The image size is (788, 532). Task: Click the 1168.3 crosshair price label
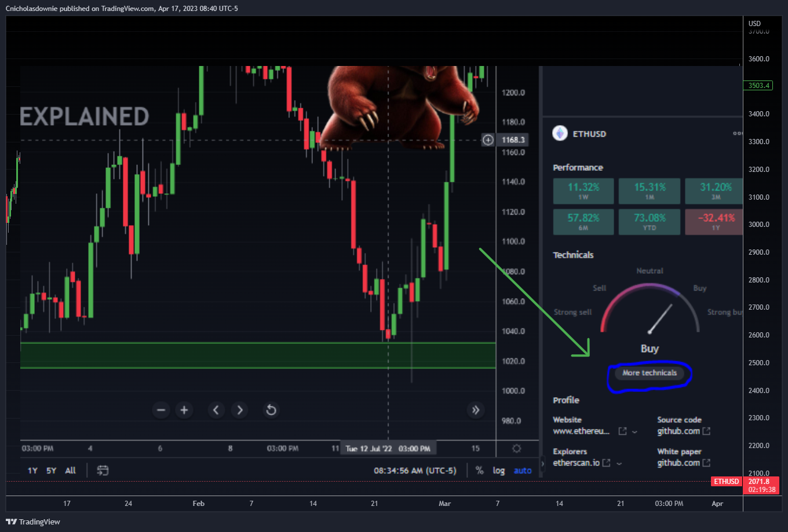coord(513,140)
